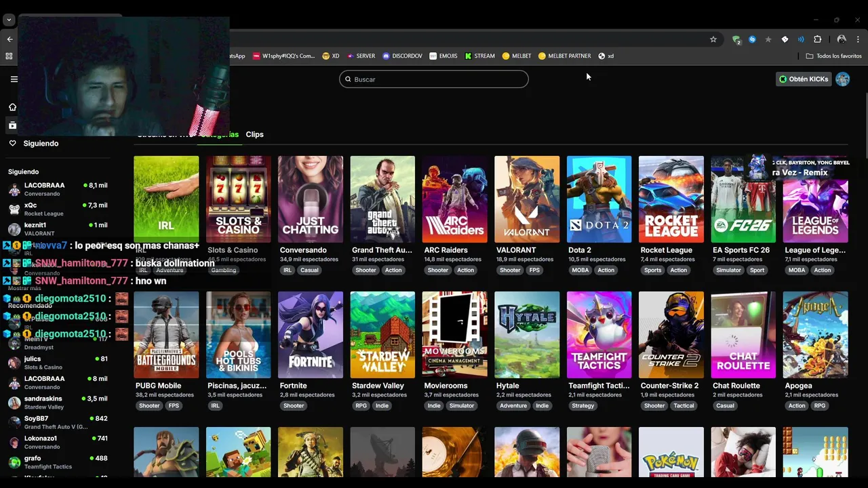This screenshot has width=868, height=488.
Task: Open grafo Teamfight Tactics channel
Action: 58,462
